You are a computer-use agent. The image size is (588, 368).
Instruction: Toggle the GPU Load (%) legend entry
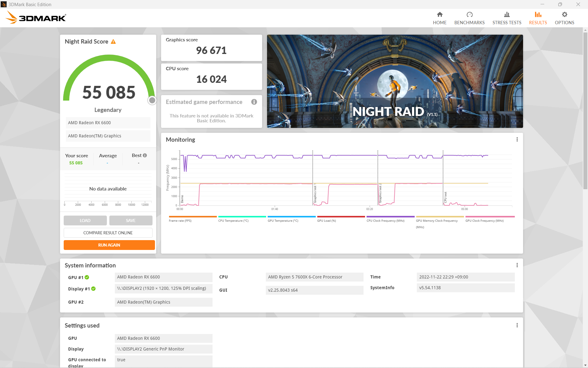coord(341,219)
